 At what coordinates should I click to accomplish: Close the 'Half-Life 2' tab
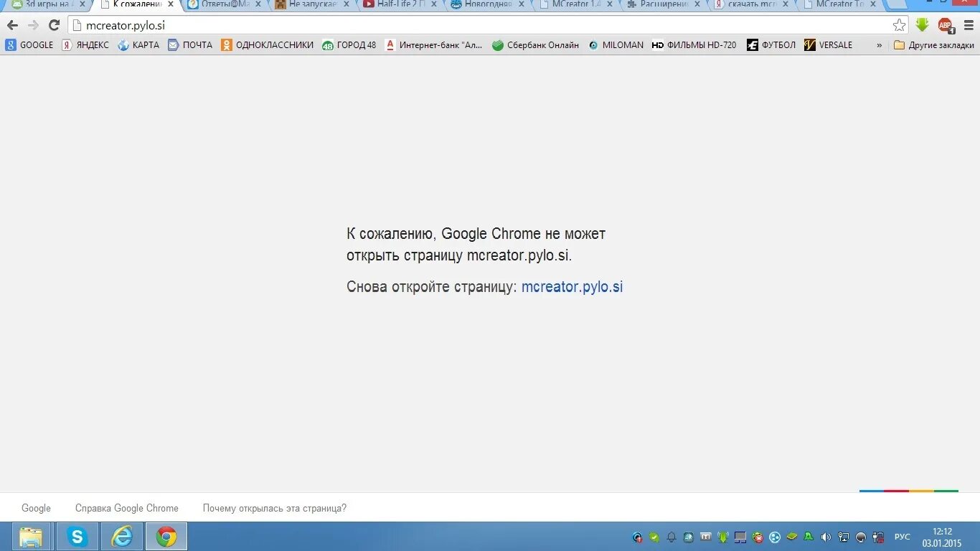point(434,4)
